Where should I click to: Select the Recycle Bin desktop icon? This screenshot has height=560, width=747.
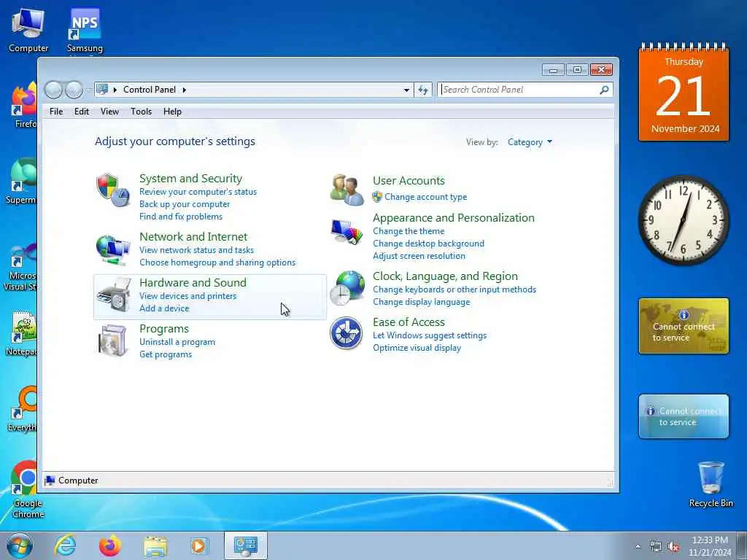pyautogui.click(x=711, y=484)
